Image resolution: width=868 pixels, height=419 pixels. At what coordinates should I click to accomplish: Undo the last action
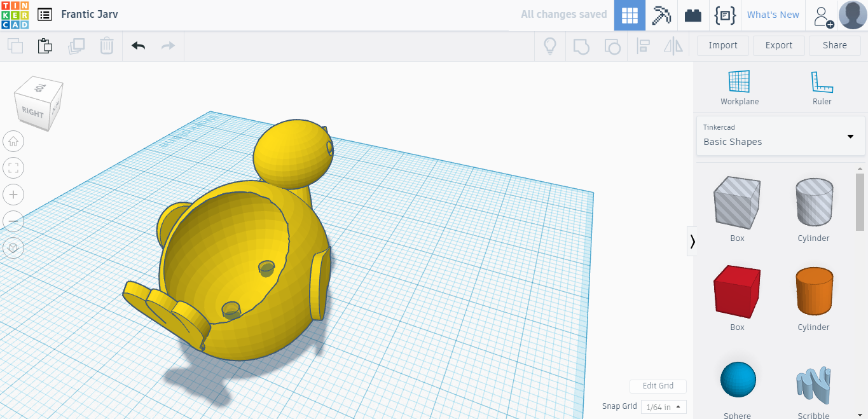click(x=138, y=46)
